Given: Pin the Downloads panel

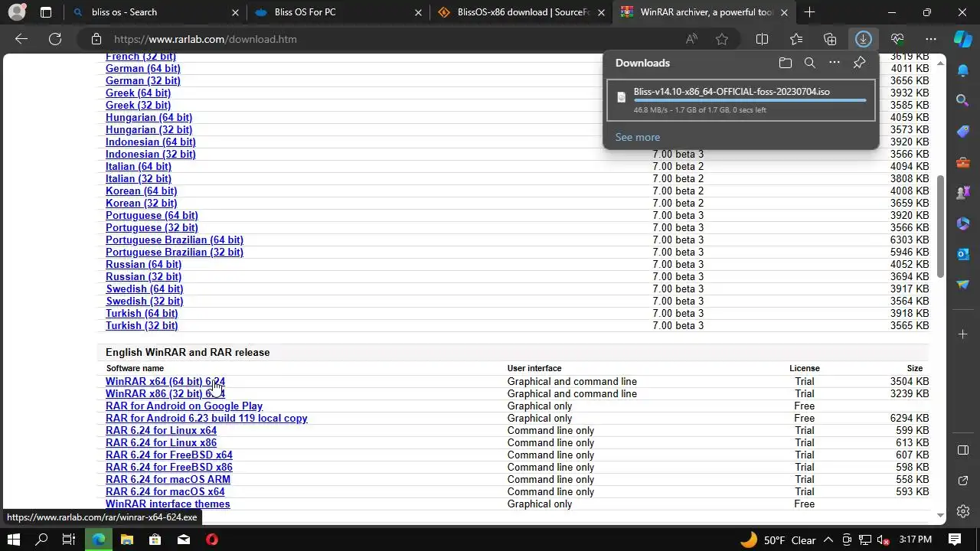Looking at the screenshot, I should pos(859,63).
